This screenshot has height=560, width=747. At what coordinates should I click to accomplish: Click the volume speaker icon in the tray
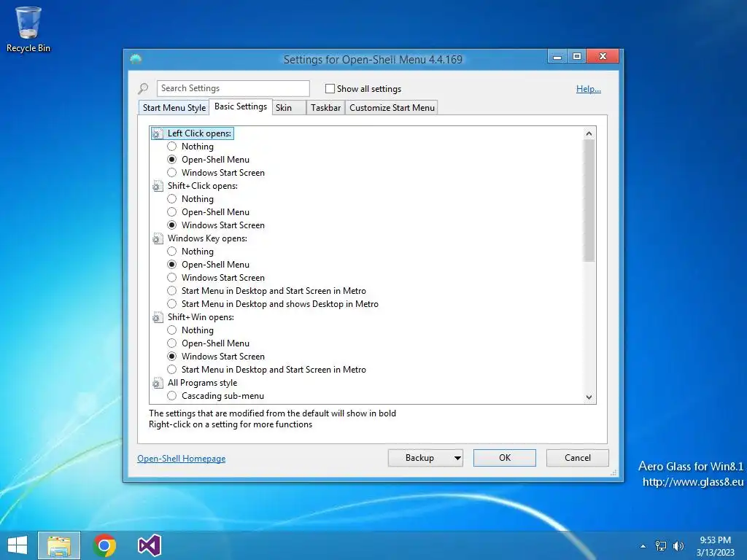point(678,546)
